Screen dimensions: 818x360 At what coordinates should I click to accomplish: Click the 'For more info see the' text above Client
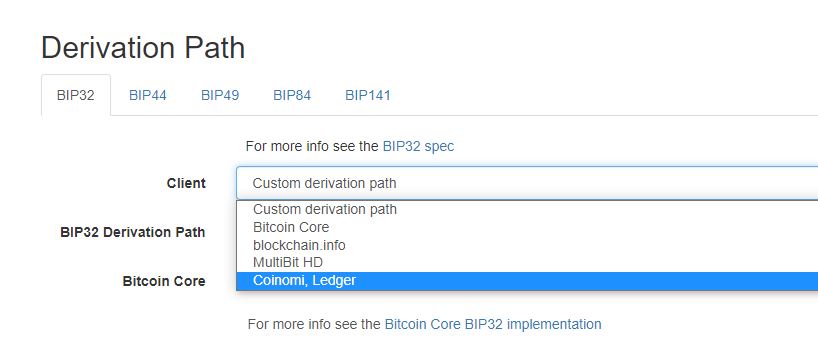(x=312, y=147)
